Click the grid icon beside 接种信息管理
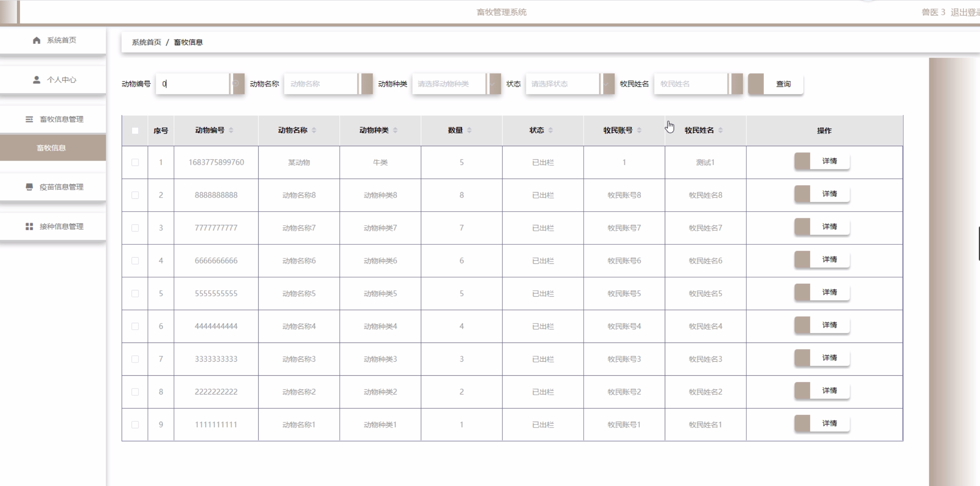Viewport: 980px width, 486px height. pos(29,226)
